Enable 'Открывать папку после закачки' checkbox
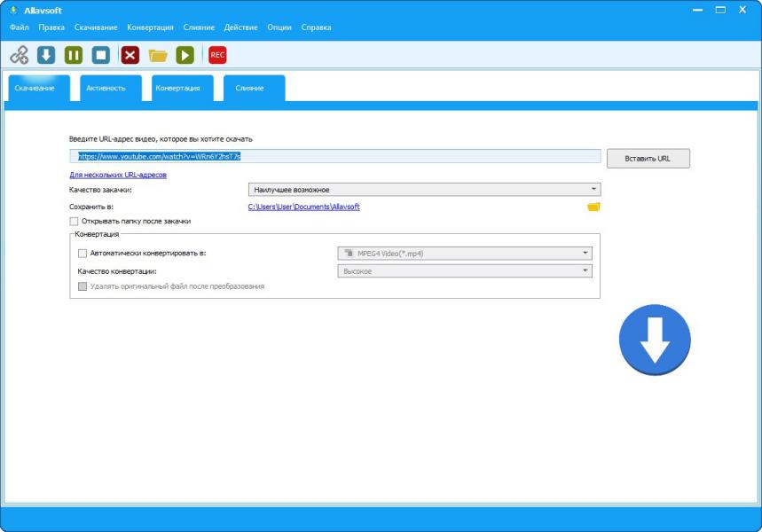The width and height of the screenshot is (762, 532). pyautogui.click(x=74, y=222)
